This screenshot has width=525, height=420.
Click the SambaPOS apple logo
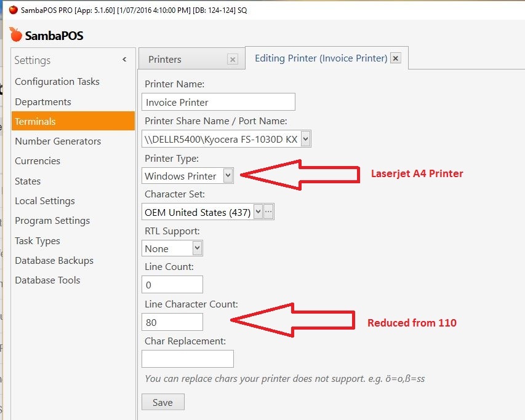15,34
